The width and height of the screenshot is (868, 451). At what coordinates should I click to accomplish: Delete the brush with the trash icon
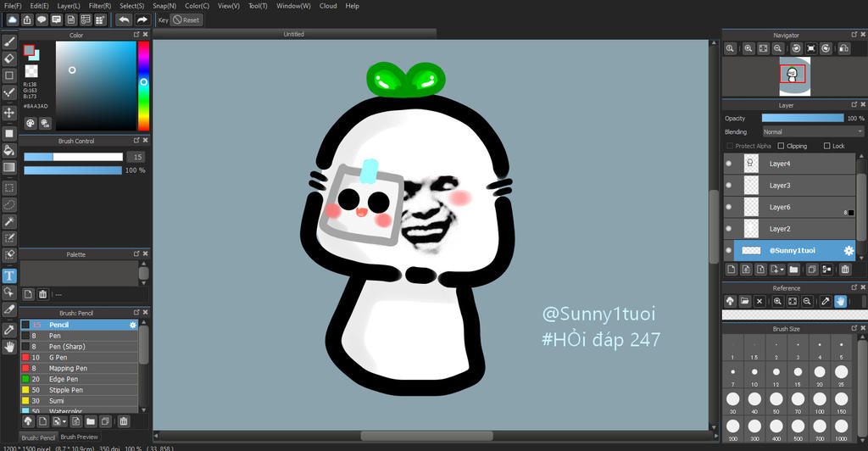click(x=124, y=421)
